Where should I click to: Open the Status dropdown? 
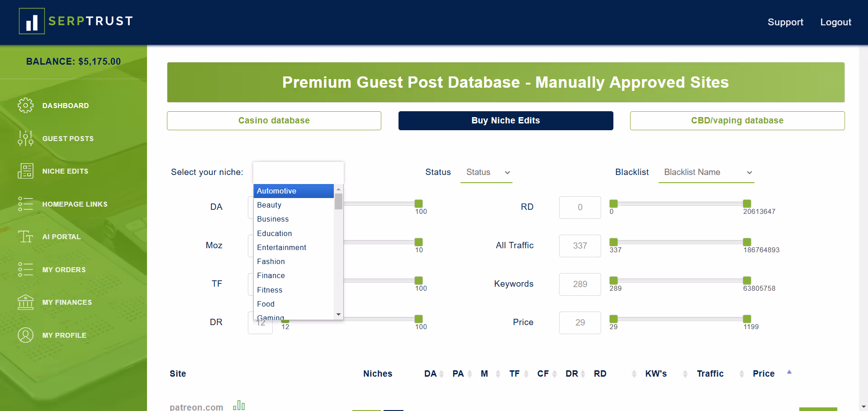click(x=486, y=172)
